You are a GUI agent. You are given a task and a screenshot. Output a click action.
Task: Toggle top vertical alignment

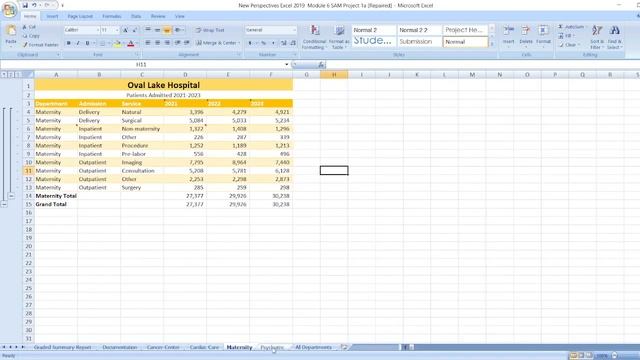148,30
